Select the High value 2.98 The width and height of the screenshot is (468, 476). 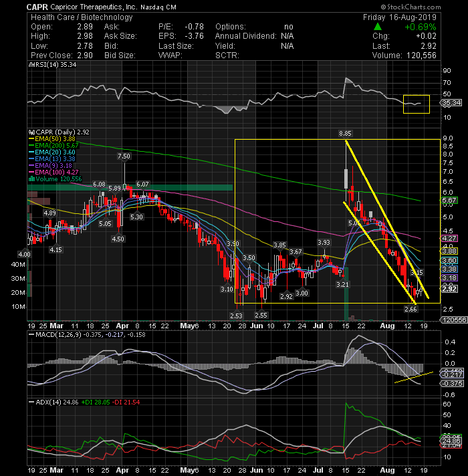point(85,36)
